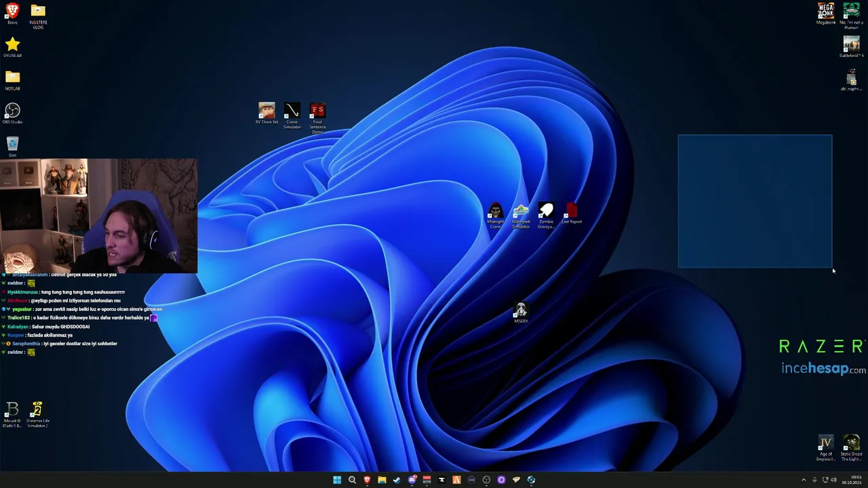Expand hidden system tray icons
This screenshot has height=488, width=868.
804,480
